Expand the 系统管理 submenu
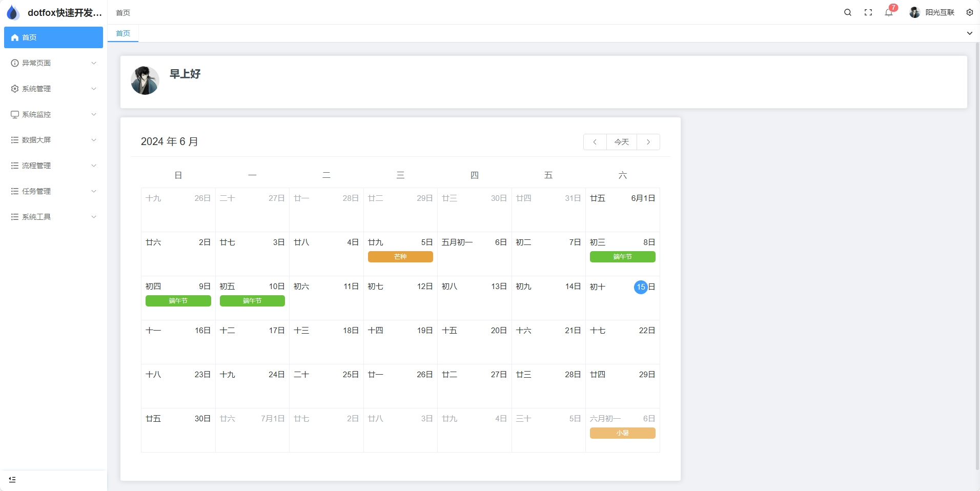 coord(53,89)
